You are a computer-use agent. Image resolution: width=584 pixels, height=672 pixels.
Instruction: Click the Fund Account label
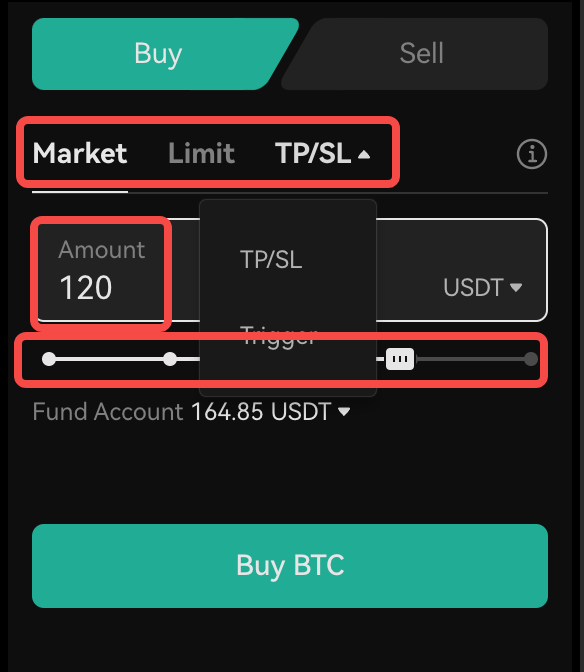108,412
